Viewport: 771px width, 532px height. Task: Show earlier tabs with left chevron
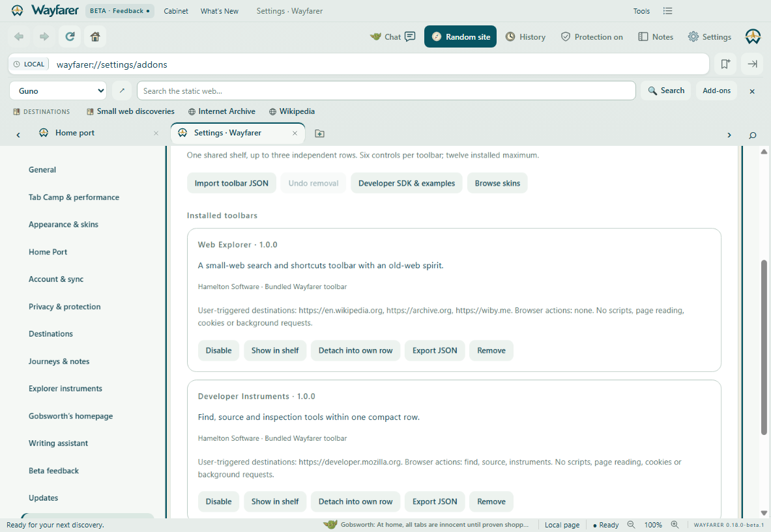click(18, 135)
